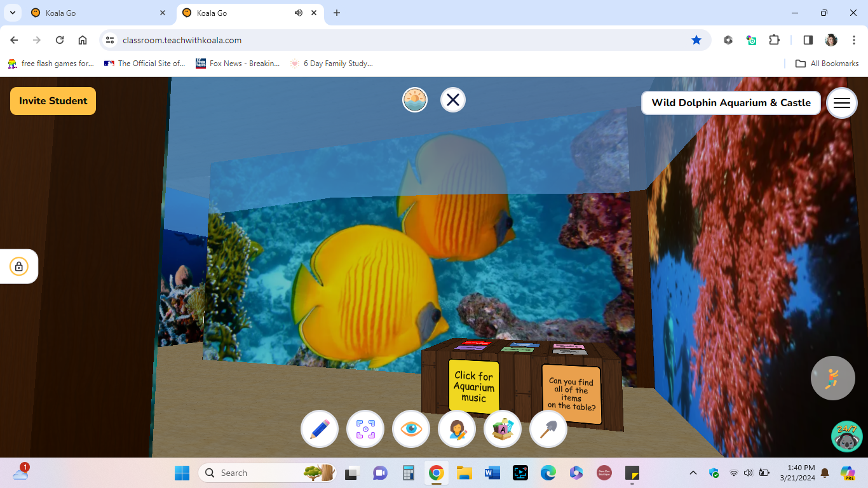Click the running figure avatar button

(x=833, y=377)
